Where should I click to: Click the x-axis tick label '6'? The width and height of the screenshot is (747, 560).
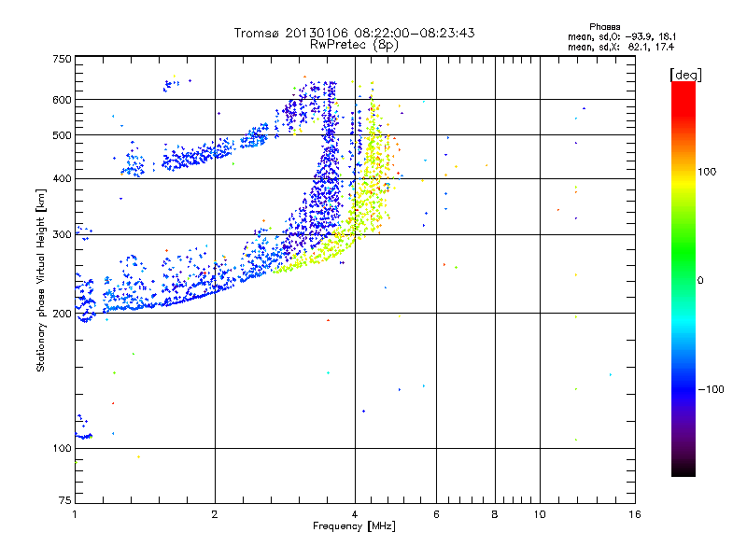(436, 514)
